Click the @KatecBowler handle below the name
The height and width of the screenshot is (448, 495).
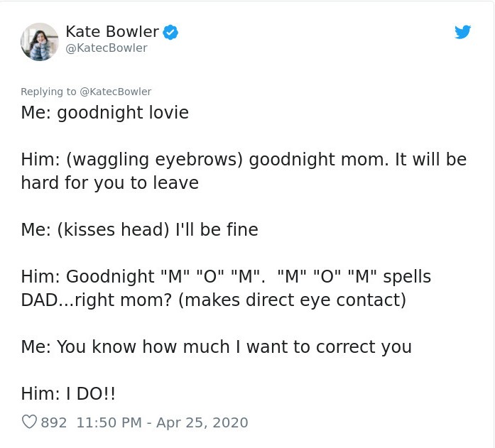click(x=106, y=48)
